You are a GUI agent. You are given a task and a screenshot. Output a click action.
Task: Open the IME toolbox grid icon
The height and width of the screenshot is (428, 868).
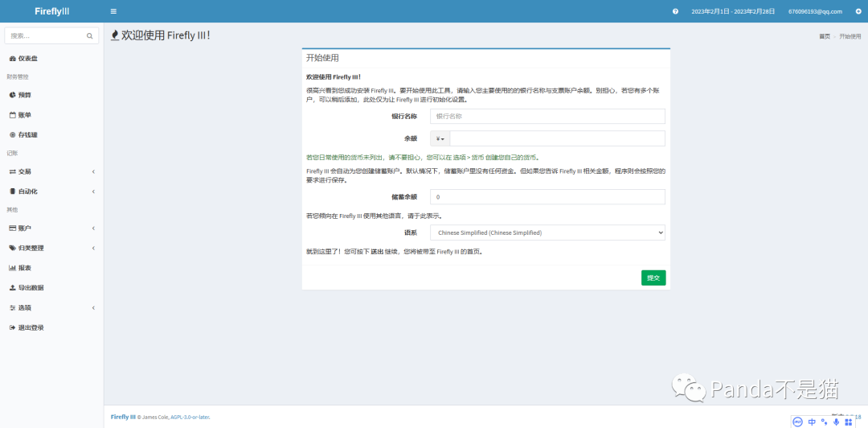tap(850, 422)
